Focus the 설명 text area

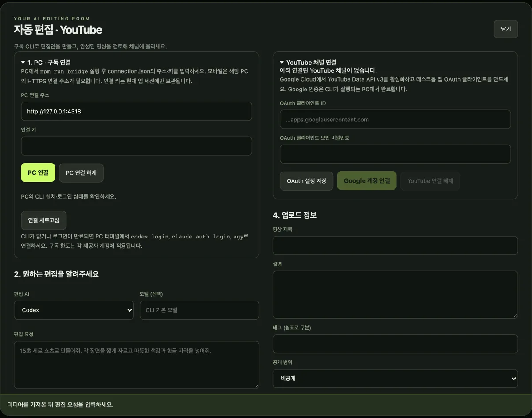click(395, 295)
